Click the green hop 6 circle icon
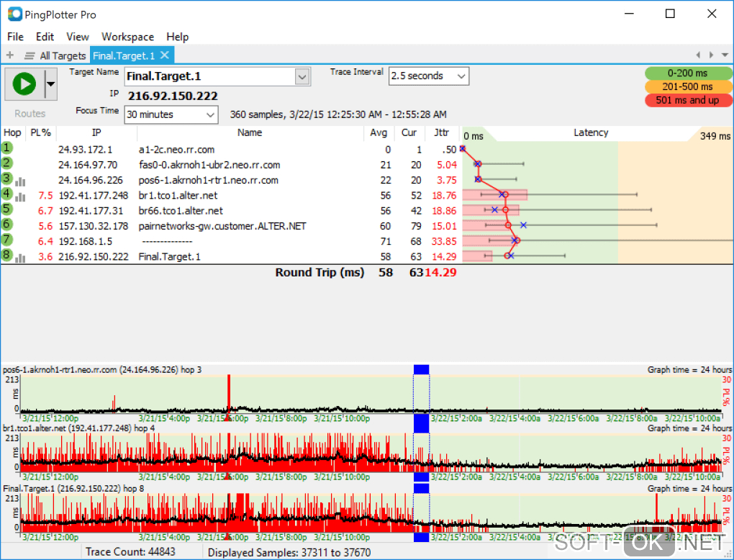 pos(7,225)
